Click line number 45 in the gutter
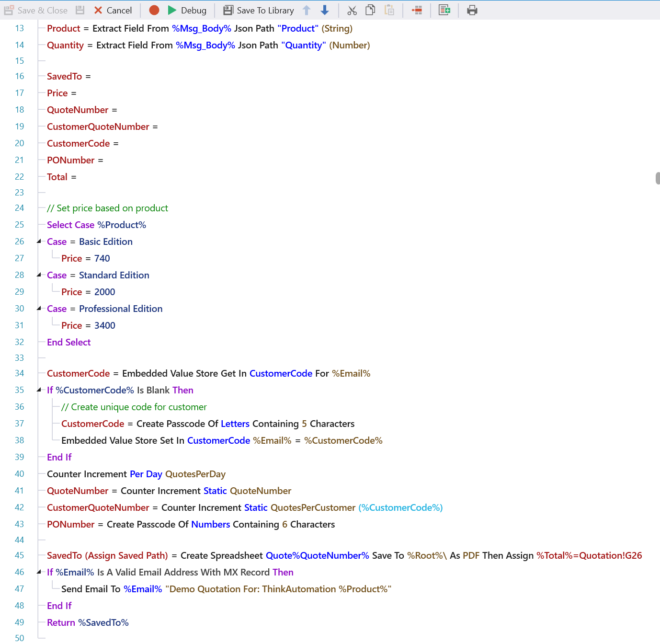 [19, 555]
